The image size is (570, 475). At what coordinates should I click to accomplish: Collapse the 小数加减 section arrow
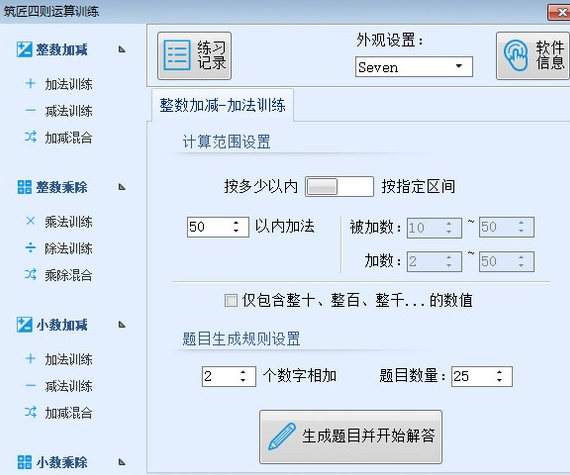point(122,325)
